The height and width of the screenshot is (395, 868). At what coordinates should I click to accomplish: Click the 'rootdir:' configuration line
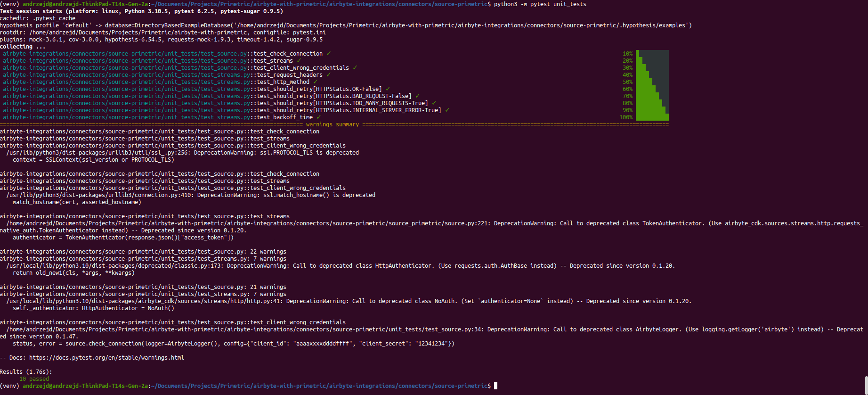click(x=163, y=33)
